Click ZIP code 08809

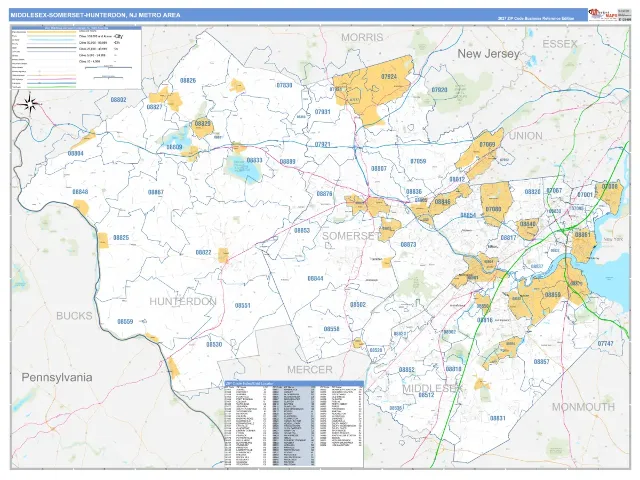pyautogui.click(x=174, y=147)
